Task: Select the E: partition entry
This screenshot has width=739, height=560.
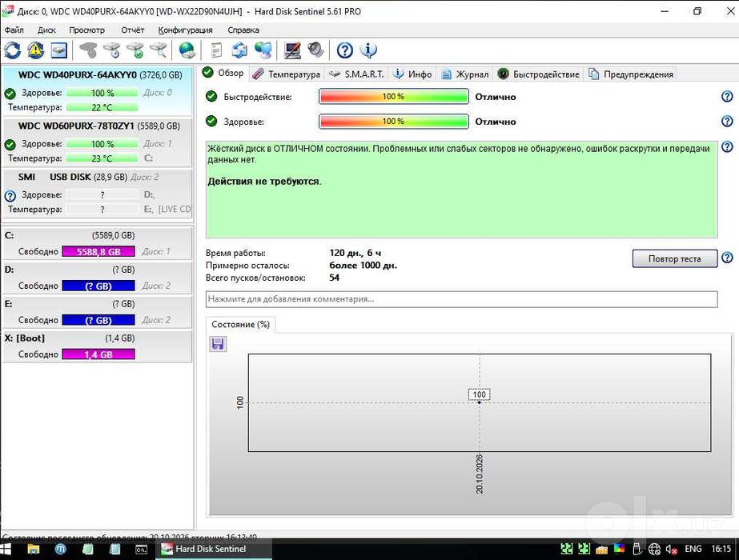Action: pyautogui.click(x=97, y=312)
